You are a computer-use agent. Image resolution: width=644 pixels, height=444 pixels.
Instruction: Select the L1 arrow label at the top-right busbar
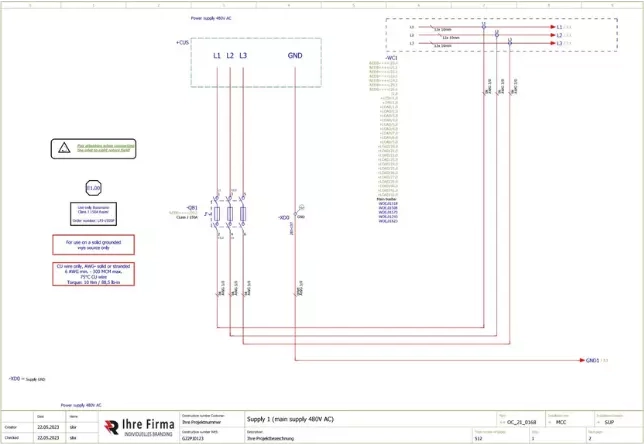tap(559, 27)
